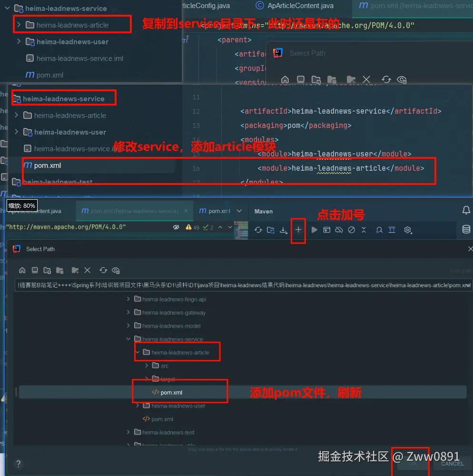Click the Refresh icon above the path field
Image resolution: width=473 pixels, height=476 pixels.
[x=103, y=270]
